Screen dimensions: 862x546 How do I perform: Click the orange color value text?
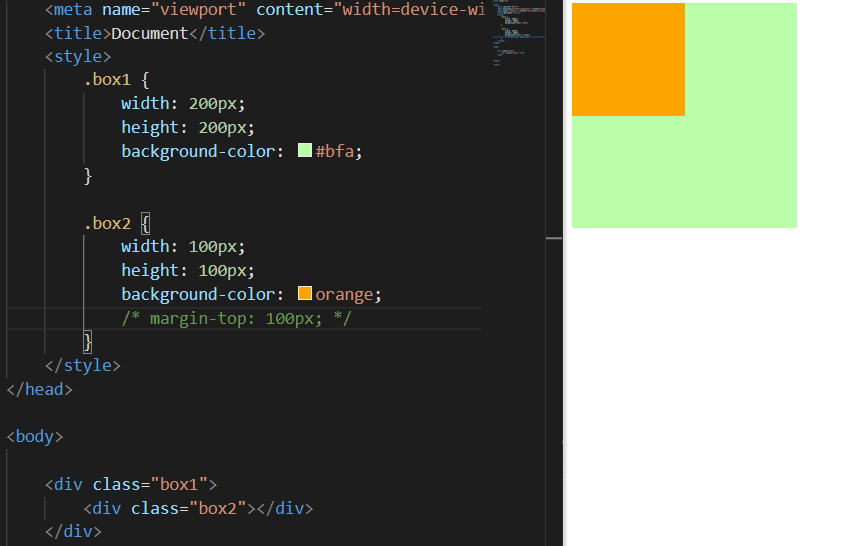coord(344,295)
